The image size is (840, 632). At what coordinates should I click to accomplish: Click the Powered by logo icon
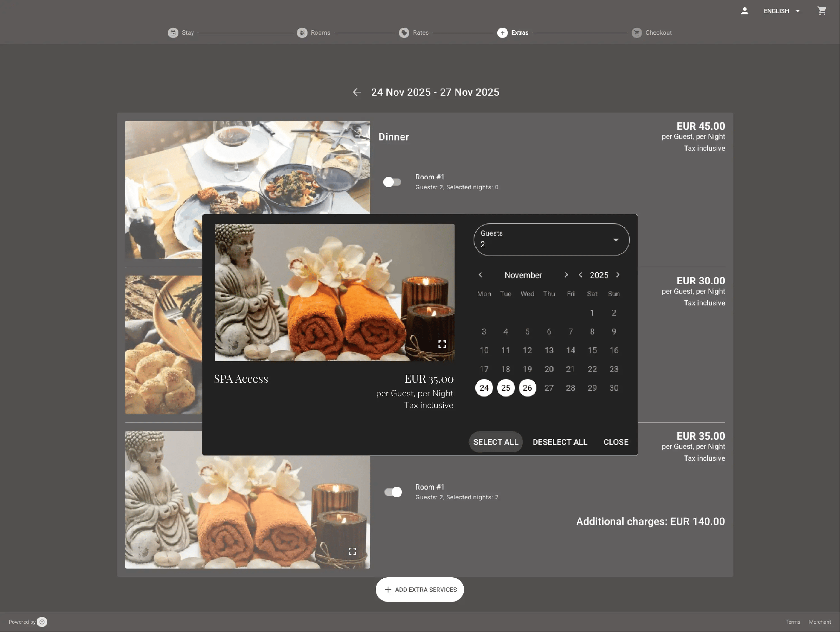click(x=42, y=622)
